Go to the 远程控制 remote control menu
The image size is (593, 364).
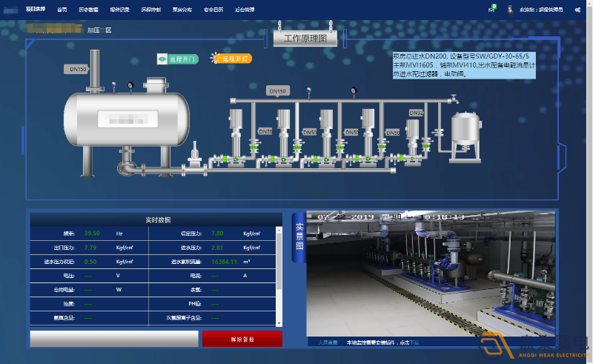point(150,9)
